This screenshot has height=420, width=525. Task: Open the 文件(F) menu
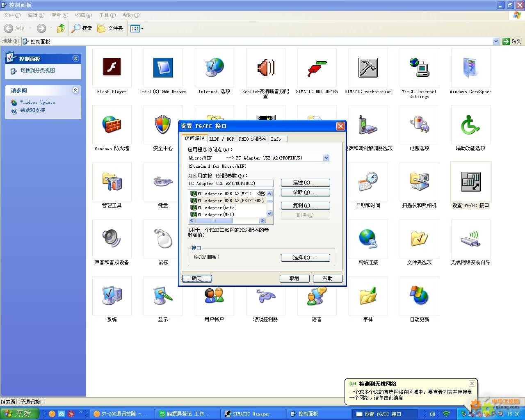12,15
